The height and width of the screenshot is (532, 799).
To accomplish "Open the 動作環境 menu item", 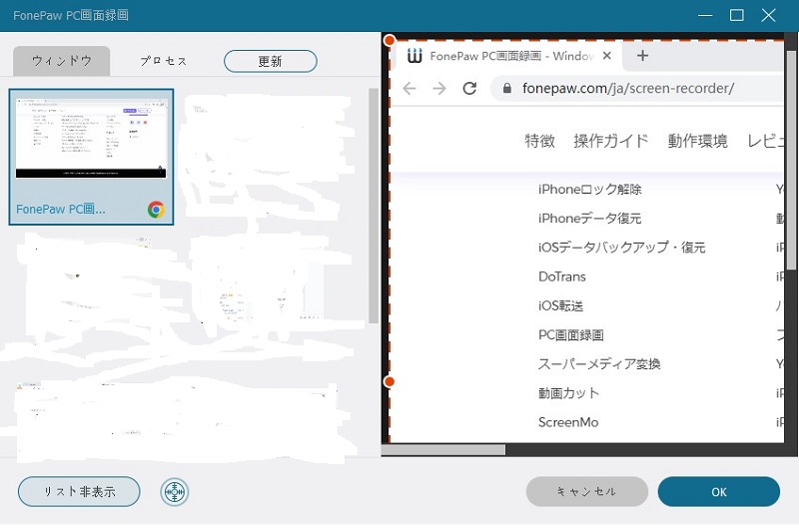I will (x=697, y=141).
